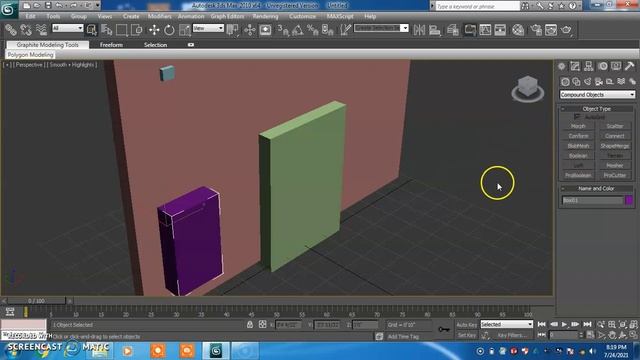Click the Loft button
Image resolution: width=640 pixels, height=360 pixels.
click(578, 165)
